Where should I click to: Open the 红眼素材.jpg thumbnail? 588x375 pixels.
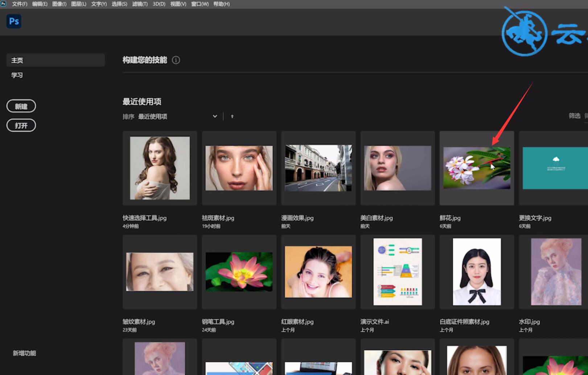pos(318,272)
